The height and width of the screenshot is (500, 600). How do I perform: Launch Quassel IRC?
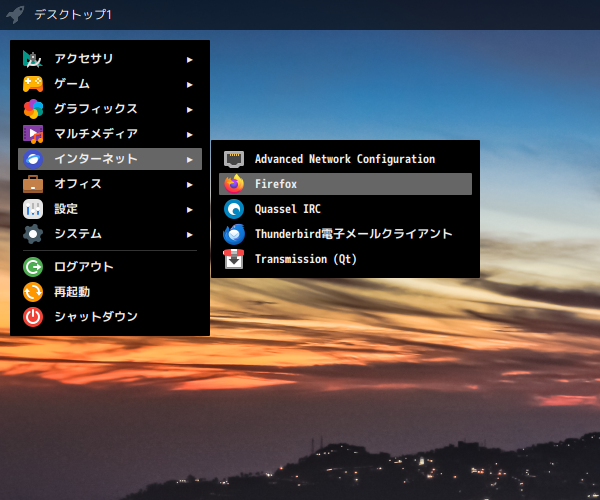point(345,209)
